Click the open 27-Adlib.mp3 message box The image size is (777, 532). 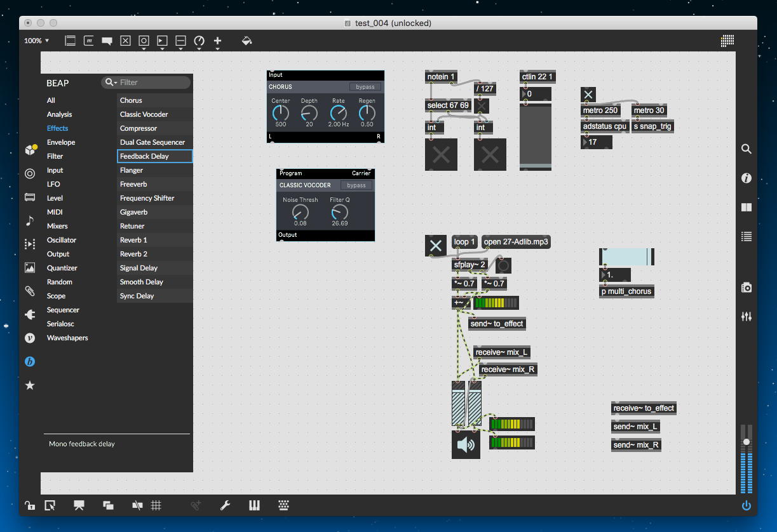516,242
